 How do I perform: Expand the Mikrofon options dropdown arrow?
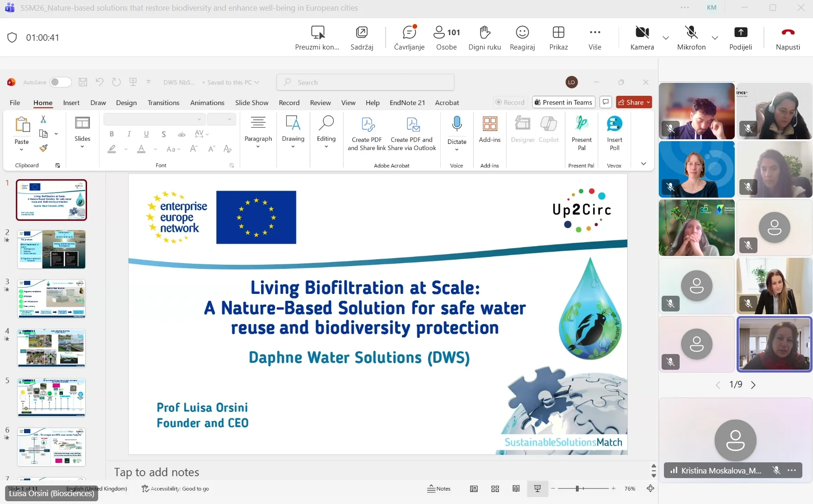click(x=715, y=38)
